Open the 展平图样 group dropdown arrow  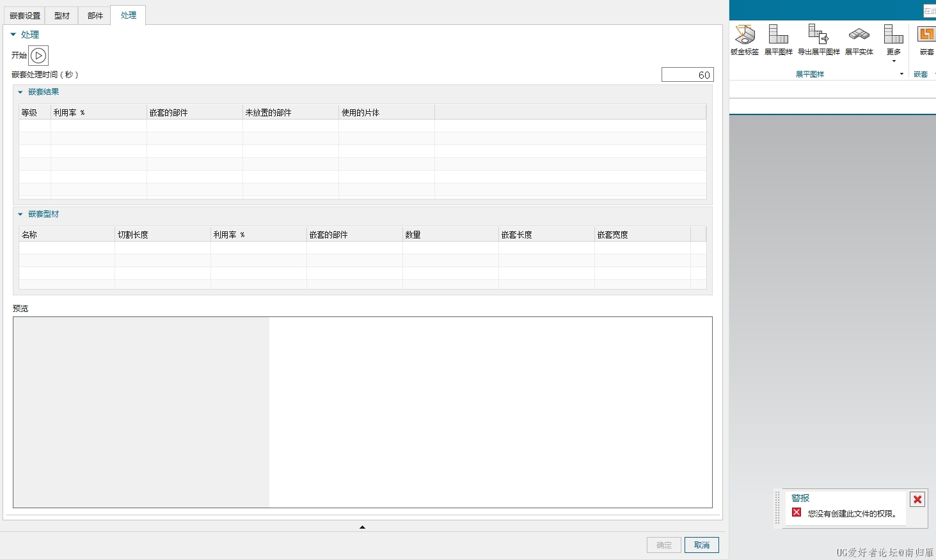(x=901, y=74)
